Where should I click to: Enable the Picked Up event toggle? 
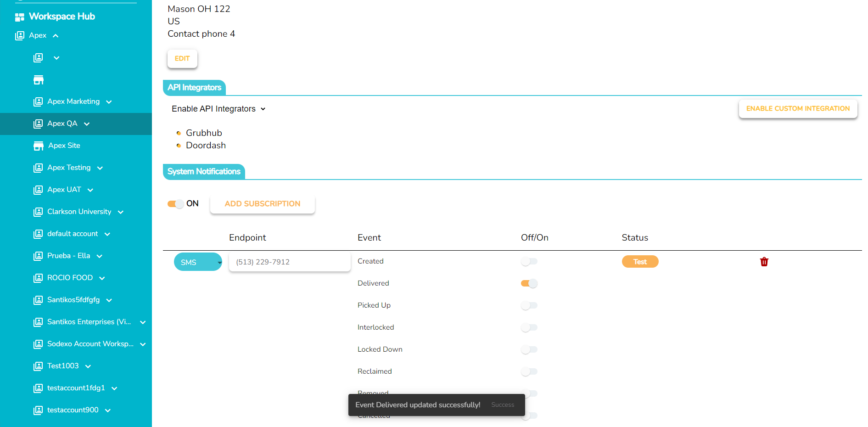tap(529, 305)
